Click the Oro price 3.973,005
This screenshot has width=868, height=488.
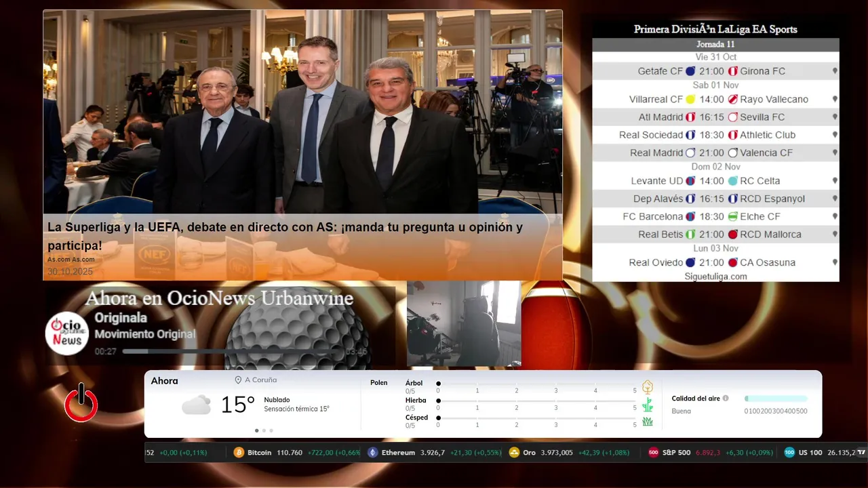557,453
